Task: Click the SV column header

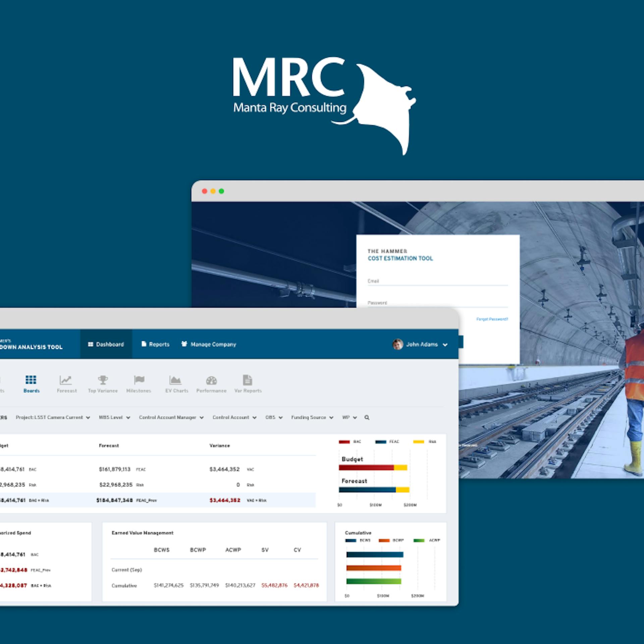Action: 265,550
